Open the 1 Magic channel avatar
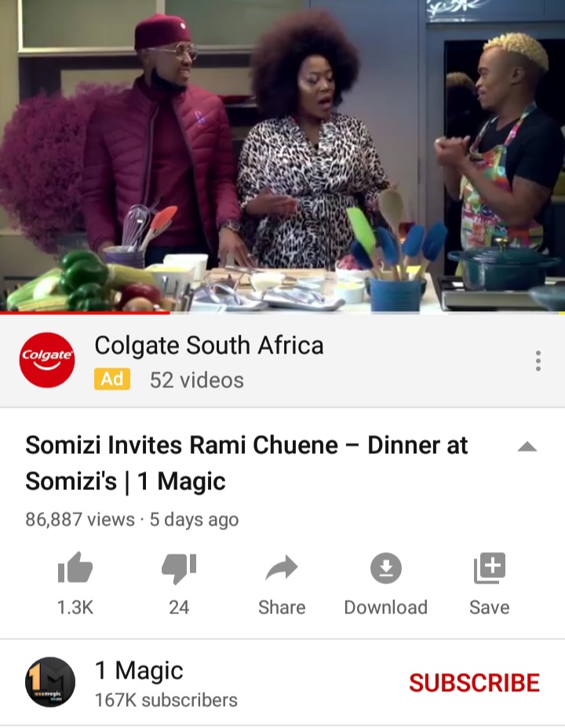This screenshot has height=728, width=565. point(50,682)
